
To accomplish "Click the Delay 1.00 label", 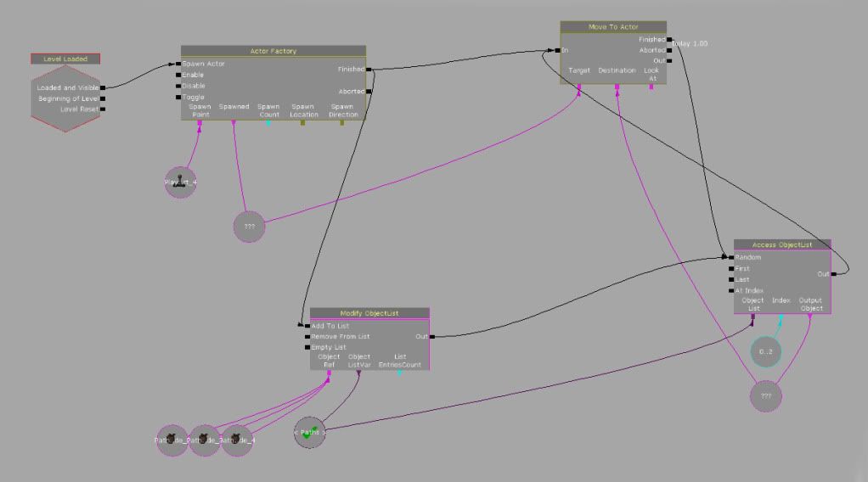I will tap(690, 44).
